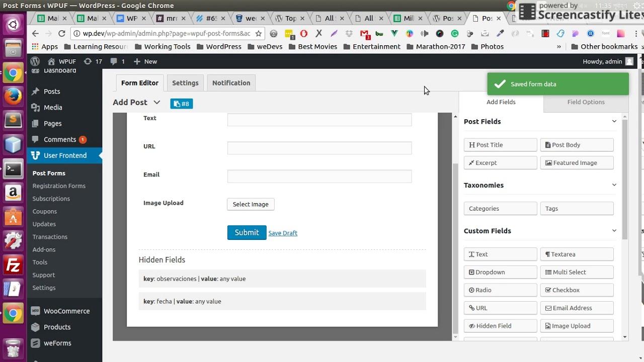Screen dimensions: 644x362
Task: Open the Gmail checker extension icon
Action: pyautogui.click(x=365, y=34)
